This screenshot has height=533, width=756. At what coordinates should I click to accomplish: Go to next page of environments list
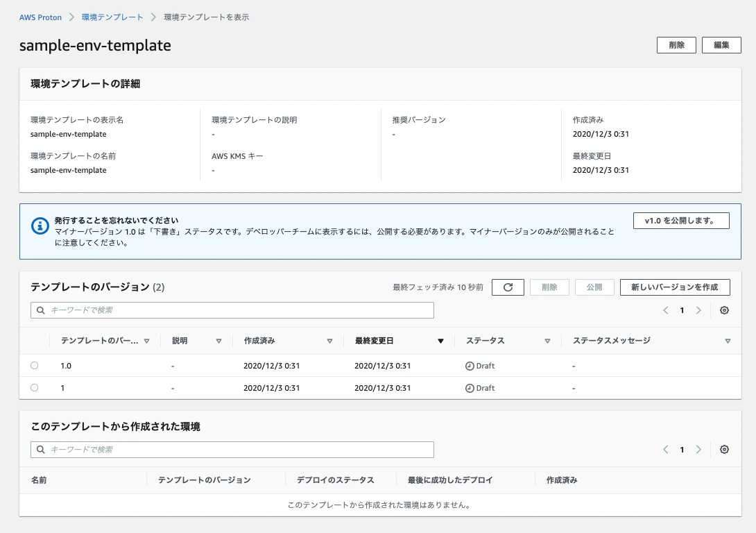[x=698, y=449]
